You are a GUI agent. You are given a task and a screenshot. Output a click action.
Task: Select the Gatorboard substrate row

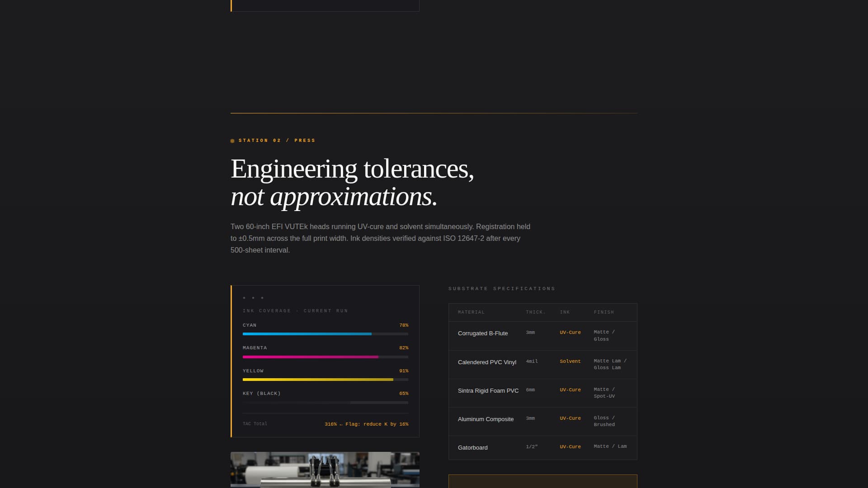tap(542, 447)
